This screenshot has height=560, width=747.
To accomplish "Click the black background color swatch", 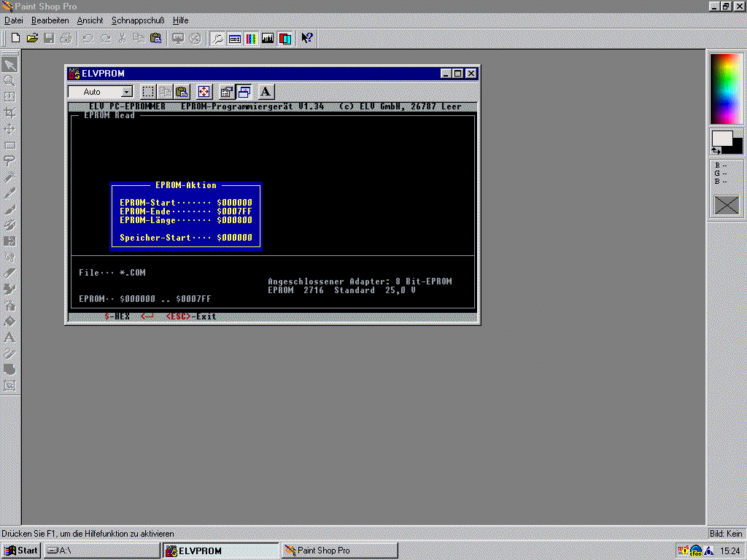I will pos(737,147).
